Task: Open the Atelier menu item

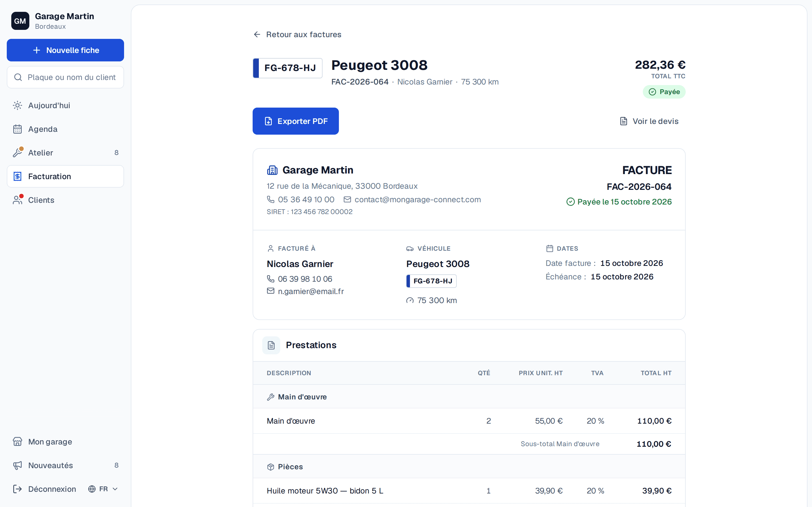Action: click(65, 153)
